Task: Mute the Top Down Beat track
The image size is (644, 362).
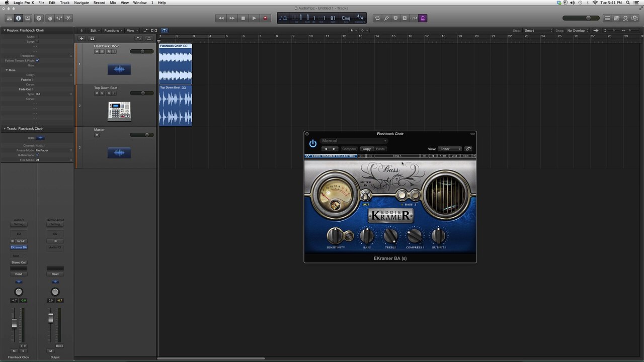Action: [x=97, y=93]
